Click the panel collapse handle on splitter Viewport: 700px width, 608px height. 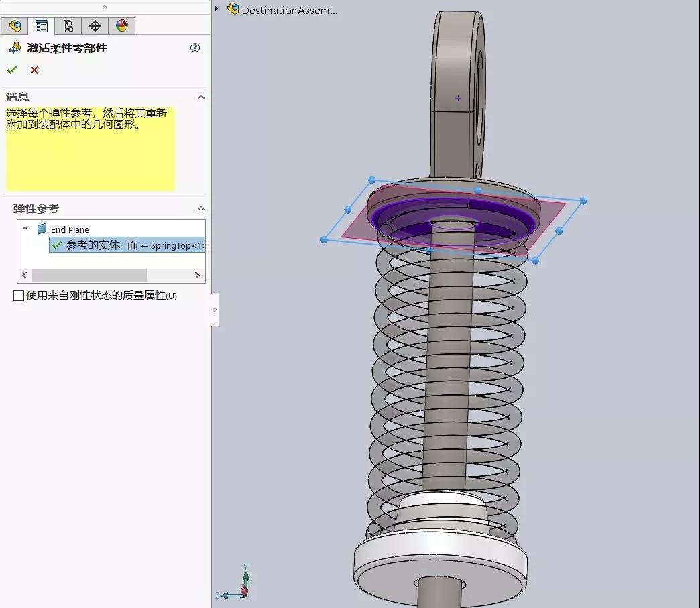click(x=215, y=310)
